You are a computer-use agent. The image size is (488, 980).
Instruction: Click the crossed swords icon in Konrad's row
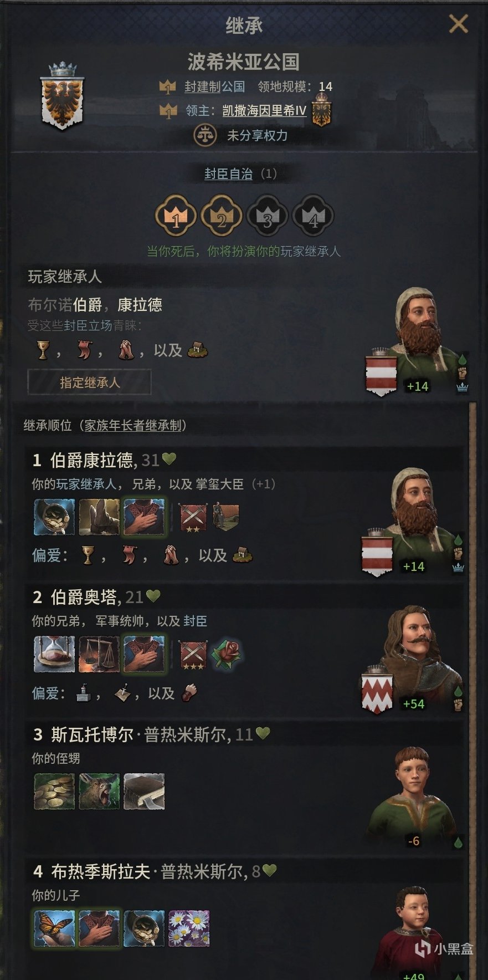(x=193, y=518)
